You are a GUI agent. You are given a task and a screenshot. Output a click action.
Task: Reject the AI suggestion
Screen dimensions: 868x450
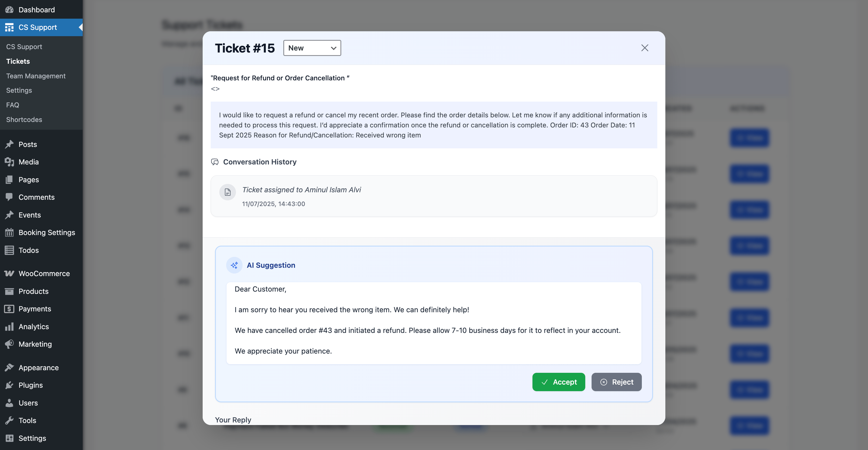click(617, 382)
